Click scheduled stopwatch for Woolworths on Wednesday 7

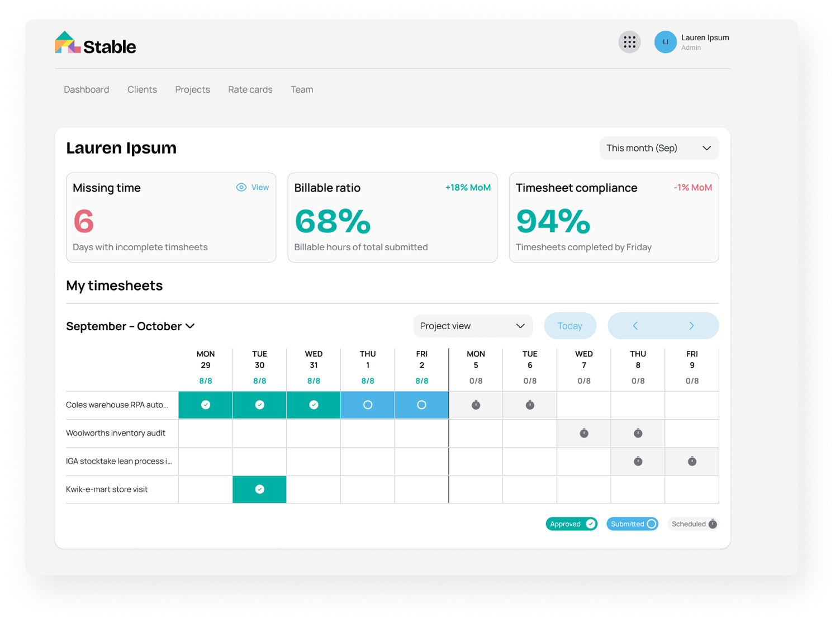click(583, 433)
